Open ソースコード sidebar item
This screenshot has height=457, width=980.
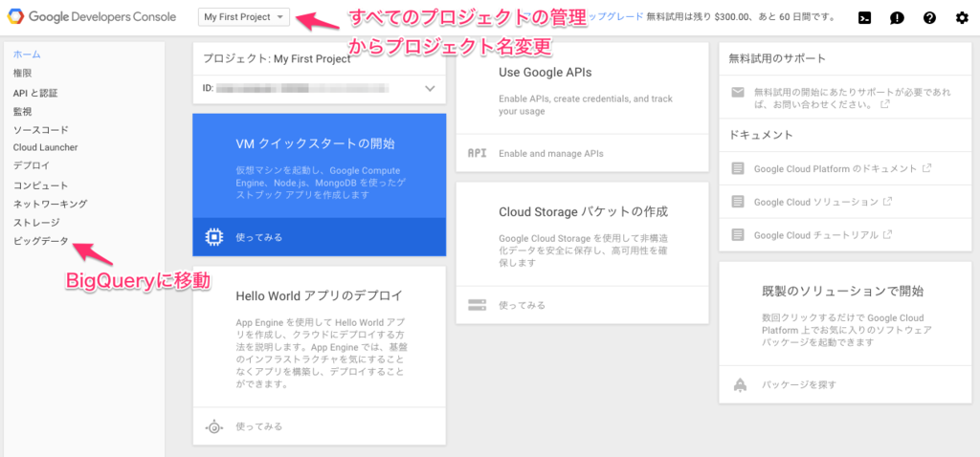pos(40,130)
